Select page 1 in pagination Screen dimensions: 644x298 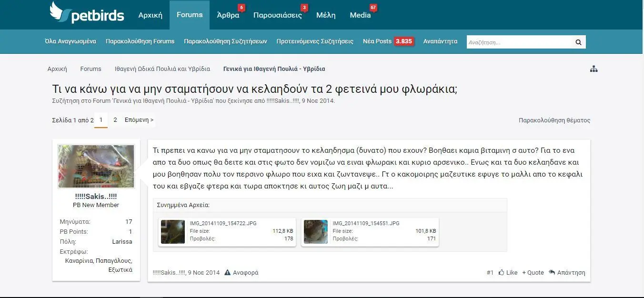101,120
